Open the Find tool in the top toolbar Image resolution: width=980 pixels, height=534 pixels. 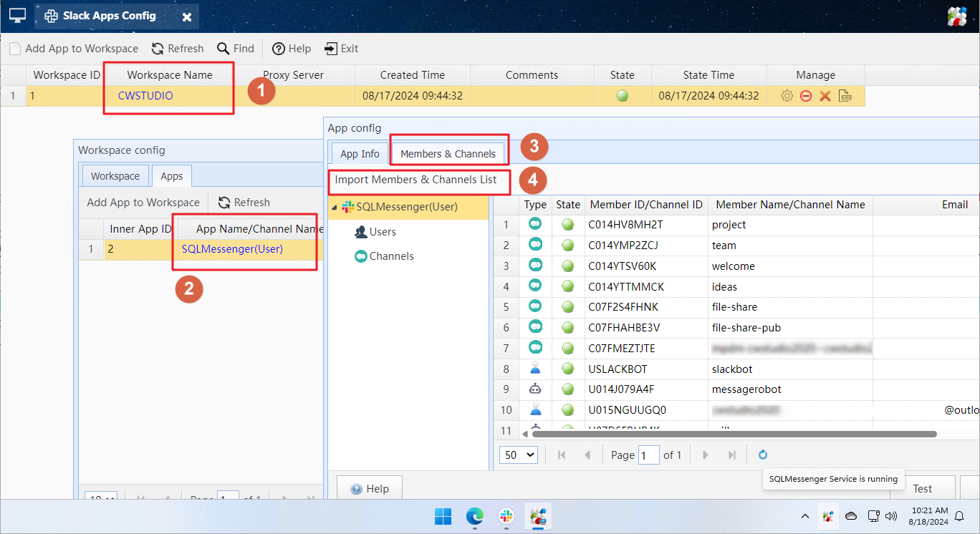click(x=236, y=49)
